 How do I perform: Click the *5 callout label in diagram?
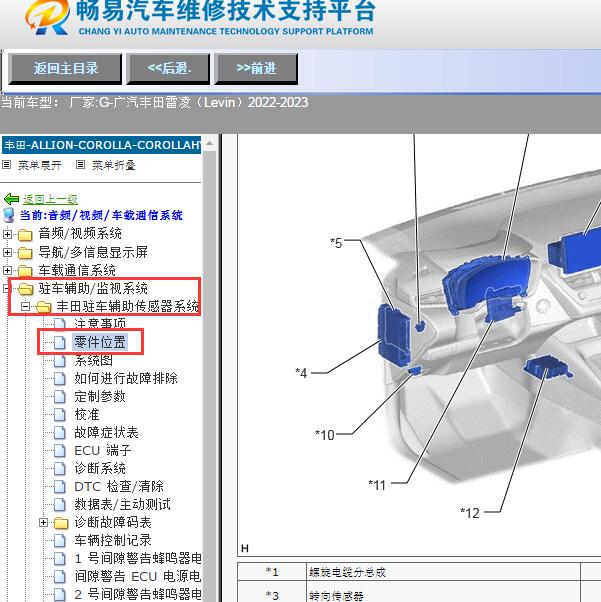336,243
